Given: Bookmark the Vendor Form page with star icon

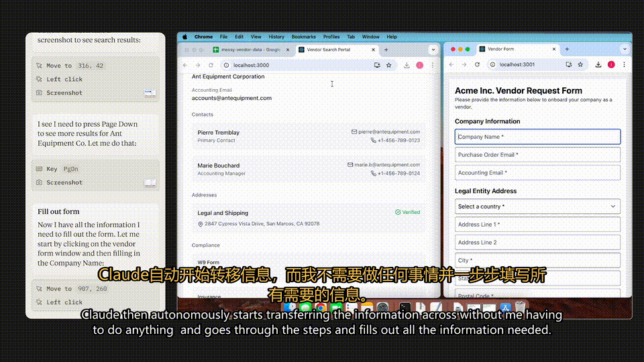Looking at the screenshot, I should 580,64.
